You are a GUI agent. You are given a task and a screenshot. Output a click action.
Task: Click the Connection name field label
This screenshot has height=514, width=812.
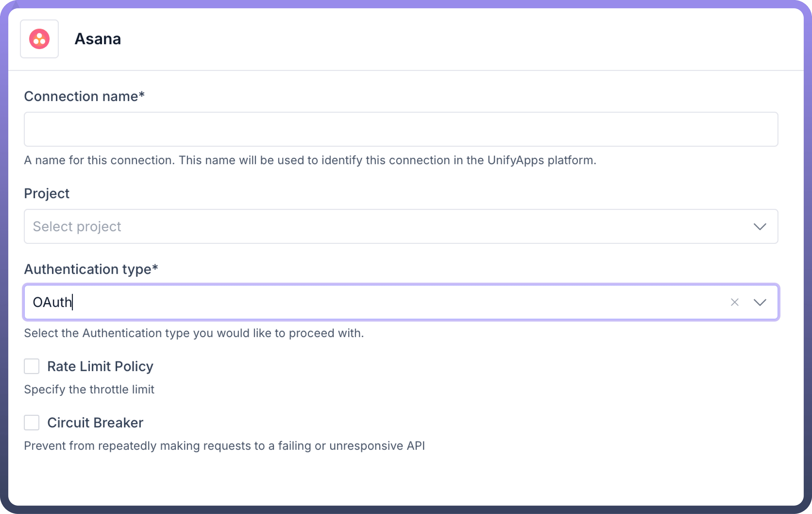pyautogui.click(x=84, y=97)
